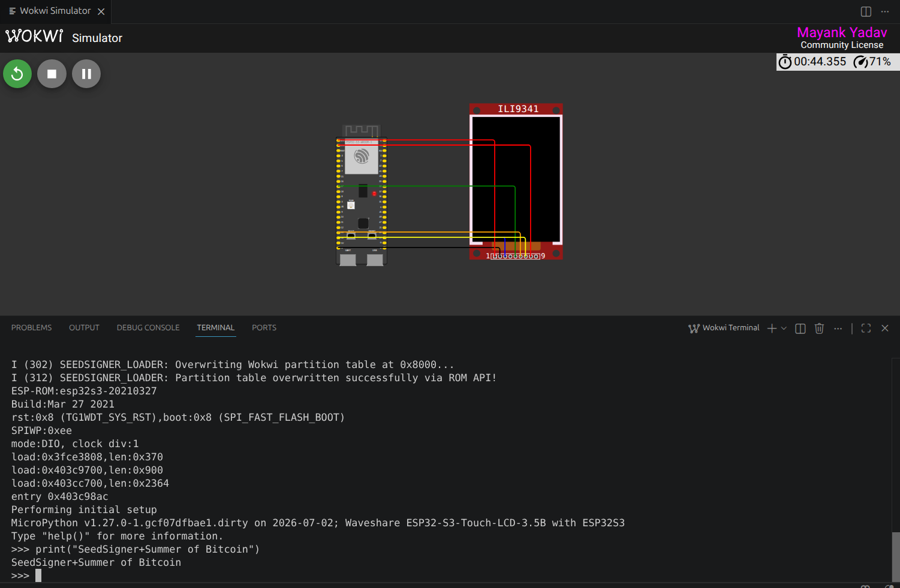Click the 'Performing initial setup' terminal line

tap(84, 509)
